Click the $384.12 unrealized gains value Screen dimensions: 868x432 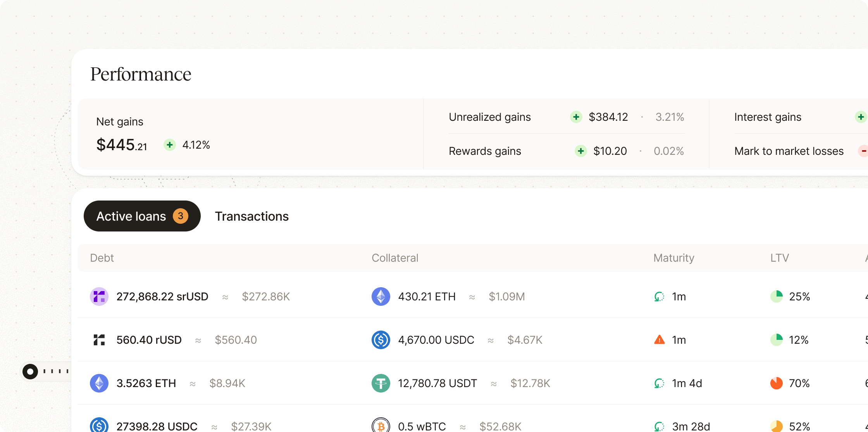click(x=608, y=117)
